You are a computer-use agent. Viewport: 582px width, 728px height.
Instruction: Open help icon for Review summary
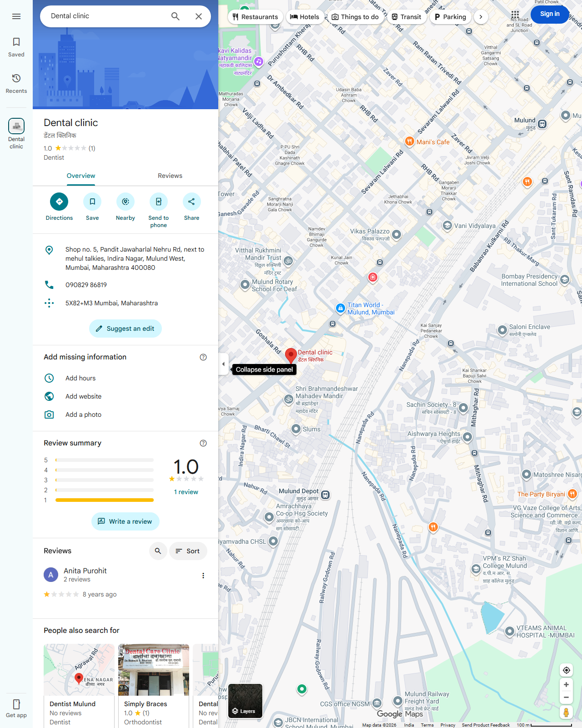[203, 443]
